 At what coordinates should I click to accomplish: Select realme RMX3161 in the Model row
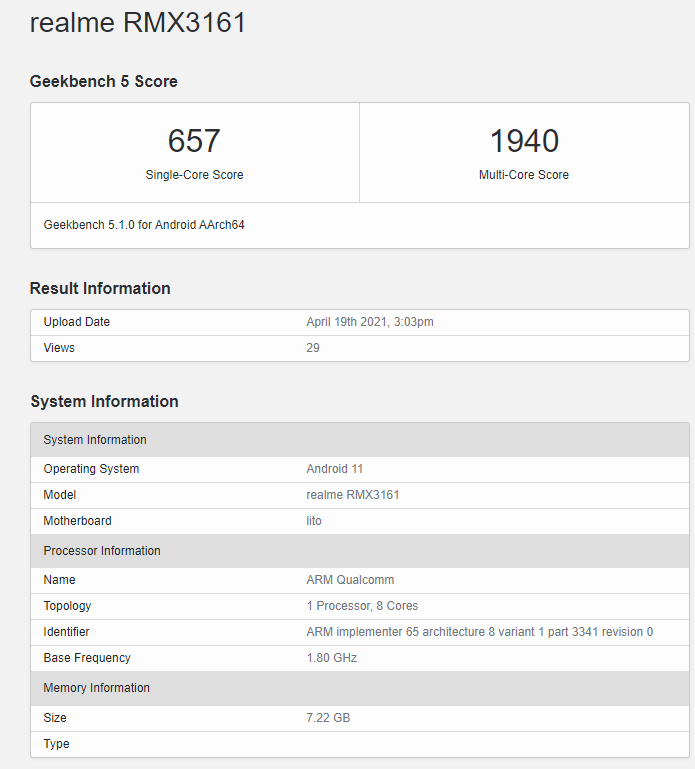pyautogui.click(x=353, y=495)
